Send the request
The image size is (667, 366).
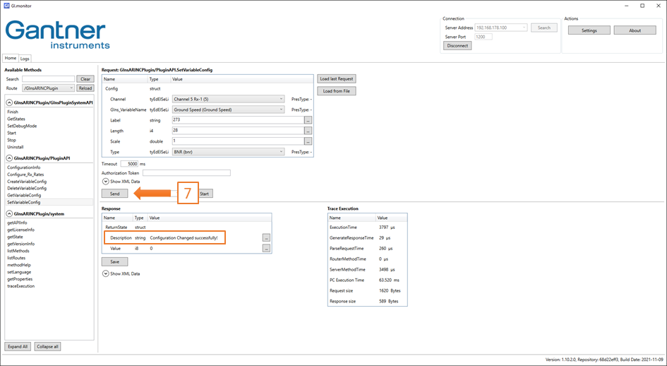(115, 194)
